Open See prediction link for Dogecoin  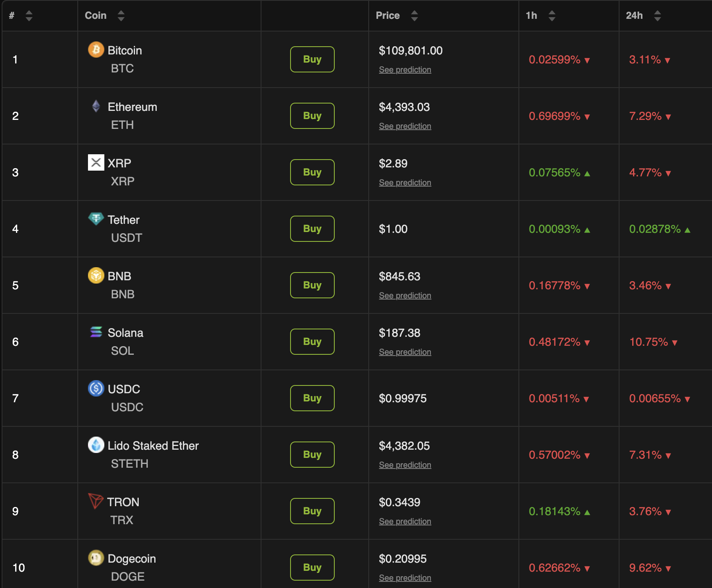point(405,578)
